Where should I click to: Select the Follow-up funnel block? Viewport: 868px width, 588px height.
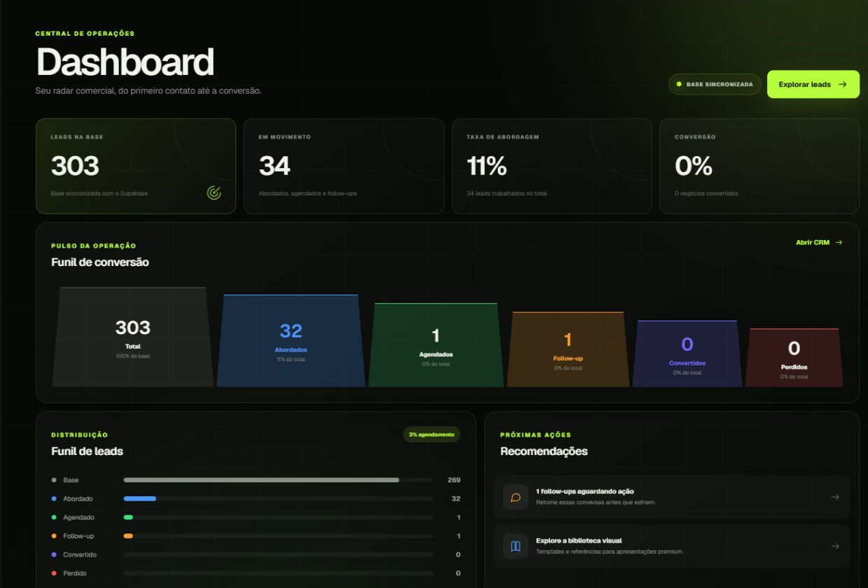pyautogui.click(x=568, y=349)
